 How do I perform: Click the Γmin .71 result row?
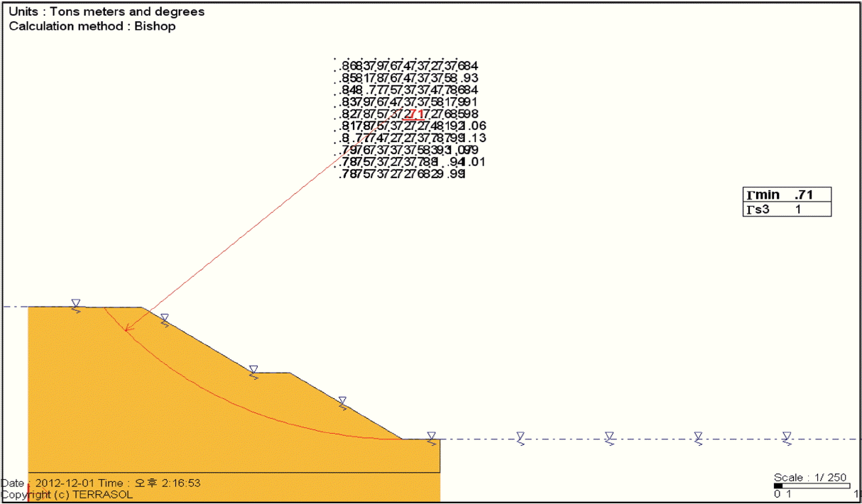787,195
